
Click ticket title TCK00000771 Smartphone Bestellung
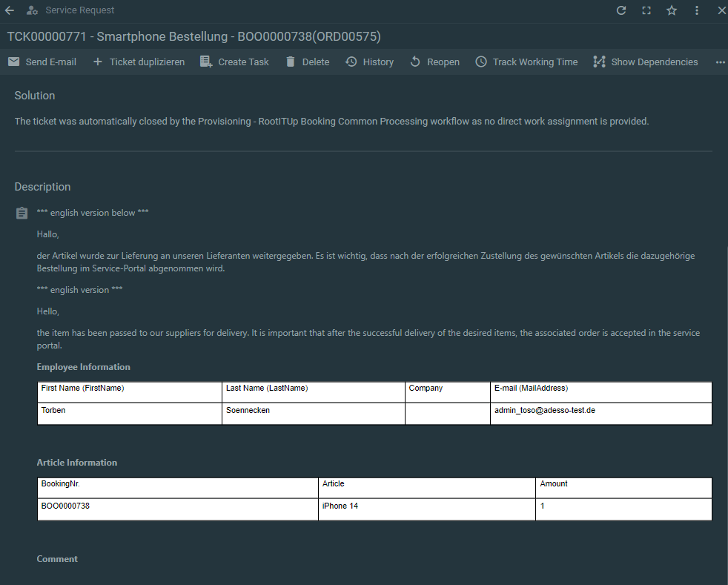tap(193, 36)
